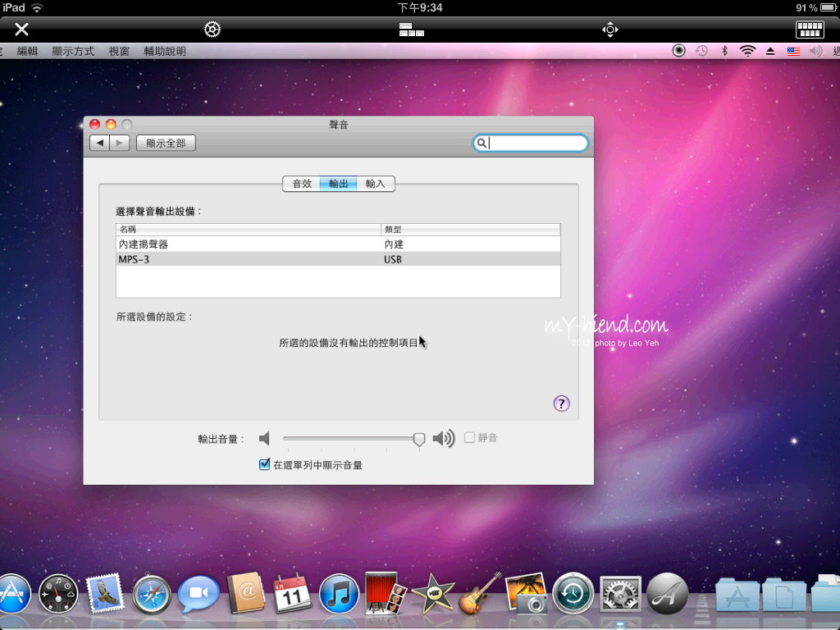Screen dimensions: 840x630
Task: Click the eject menu bar icon
Action: point(770,52)
